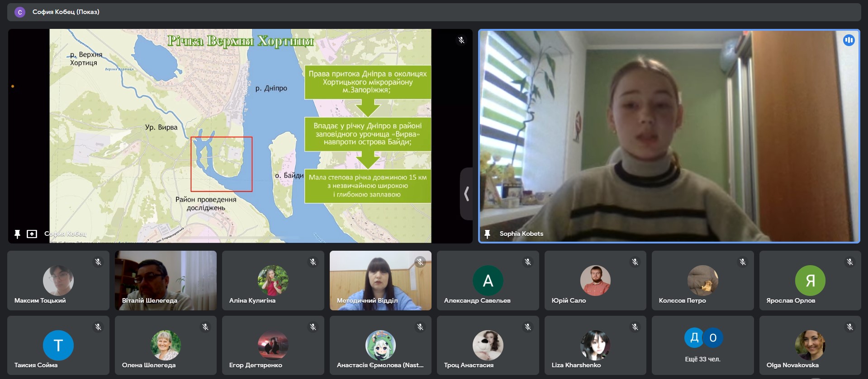Click muted mic icon on Ярослав Орлов tile
Screen dimensions: 868x379
tap(850, 262)
